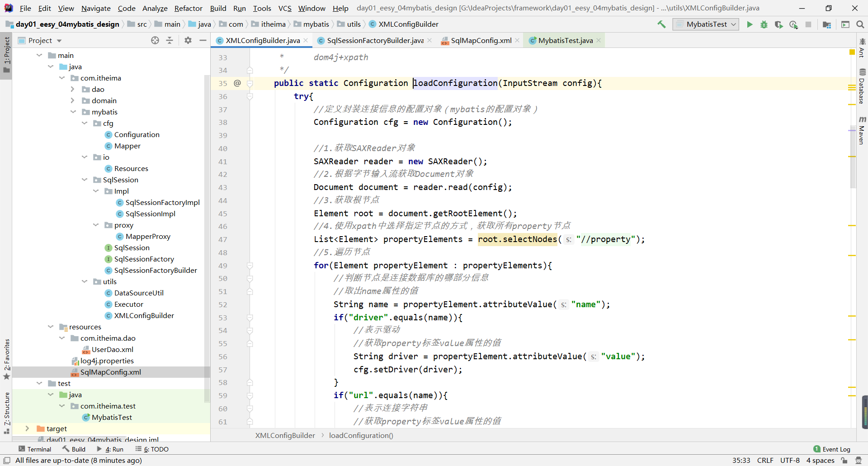868x466 pixels.
Task: Collapse the resources folder
Action: [51, 327]
